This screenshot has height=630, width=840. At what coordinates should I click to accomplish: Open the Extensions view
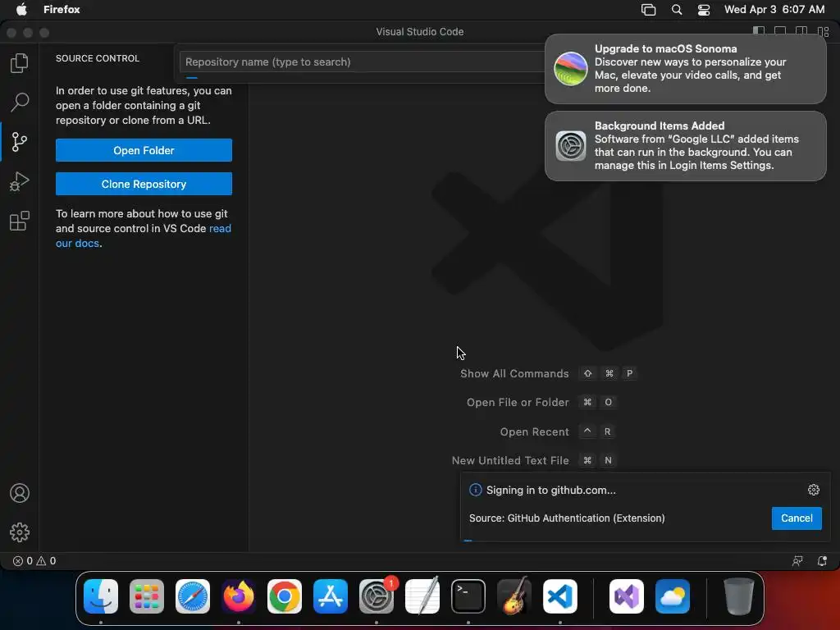tap(20, 221)
